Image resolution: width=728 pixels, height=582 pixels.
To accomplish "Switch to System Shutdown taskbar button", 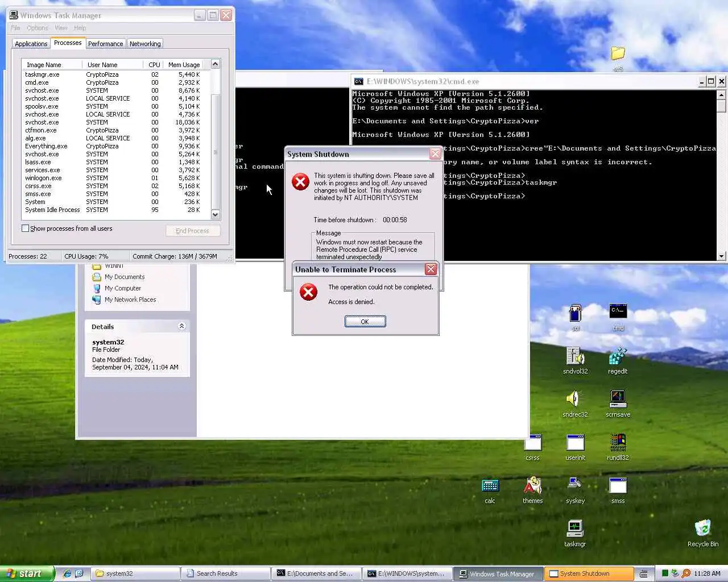I will (589, 573).
